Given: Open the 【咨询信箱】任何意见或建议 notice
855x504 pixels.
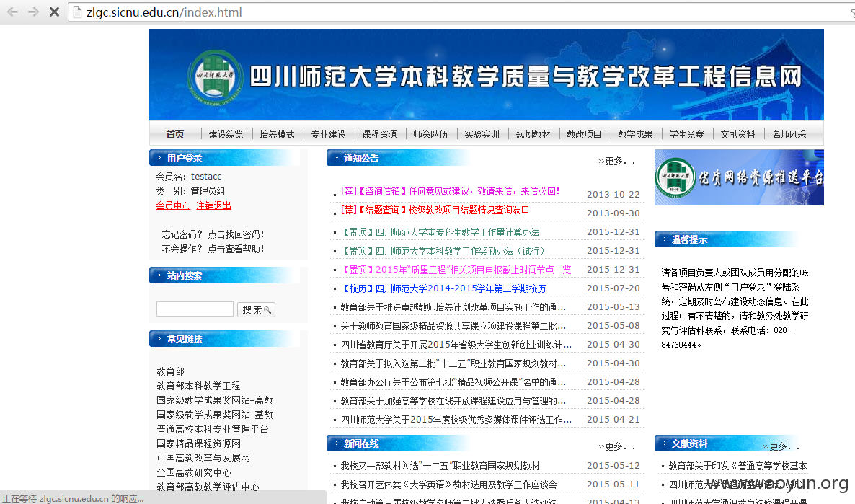Looking at the screenshot, I should coord(451,192).
